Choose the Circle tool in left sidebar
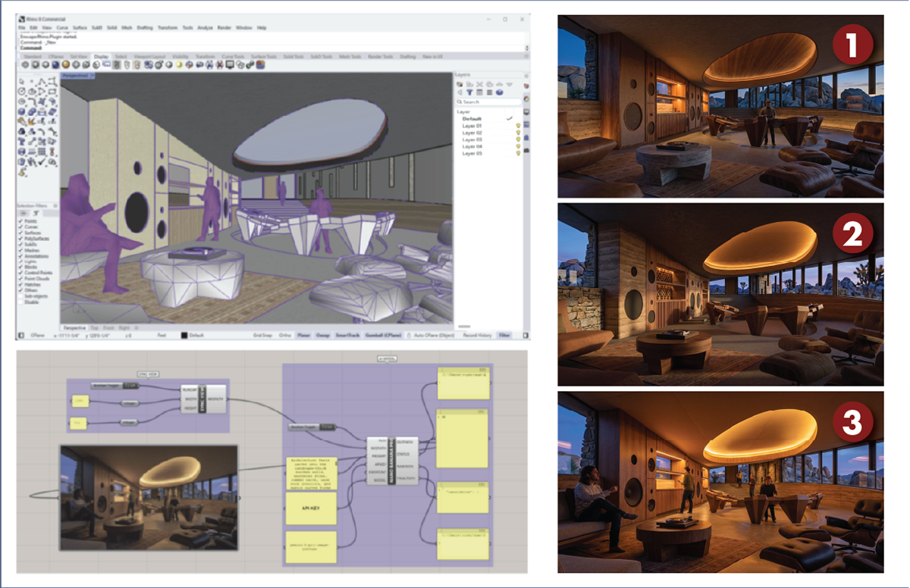 pyautogui.click(x=22, y=91)
